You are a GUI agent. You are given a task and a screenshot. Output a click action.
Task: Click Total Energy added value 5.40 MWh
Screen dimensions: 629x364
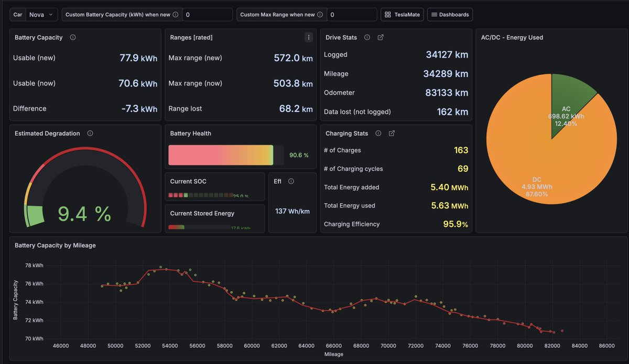pos(450,187)
